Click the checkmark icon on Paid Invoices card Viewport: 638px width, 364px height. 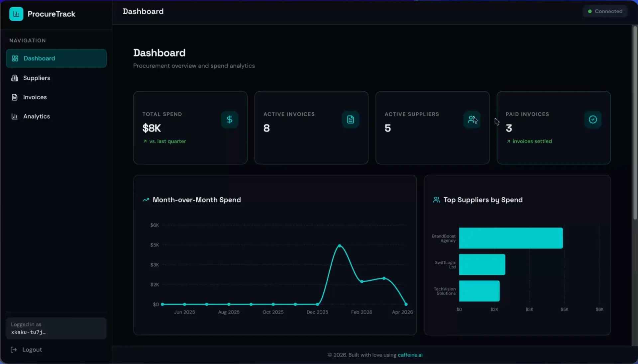coord(592,120)
